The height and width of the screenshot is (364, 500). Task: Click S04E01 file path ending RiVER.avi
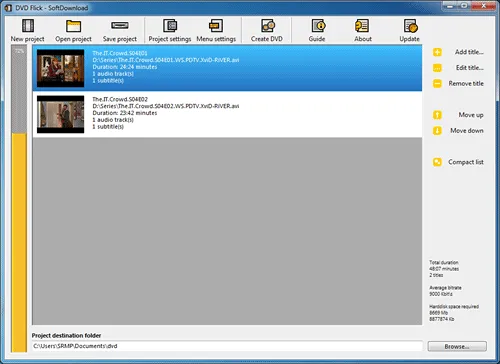(x=166, y=60)
